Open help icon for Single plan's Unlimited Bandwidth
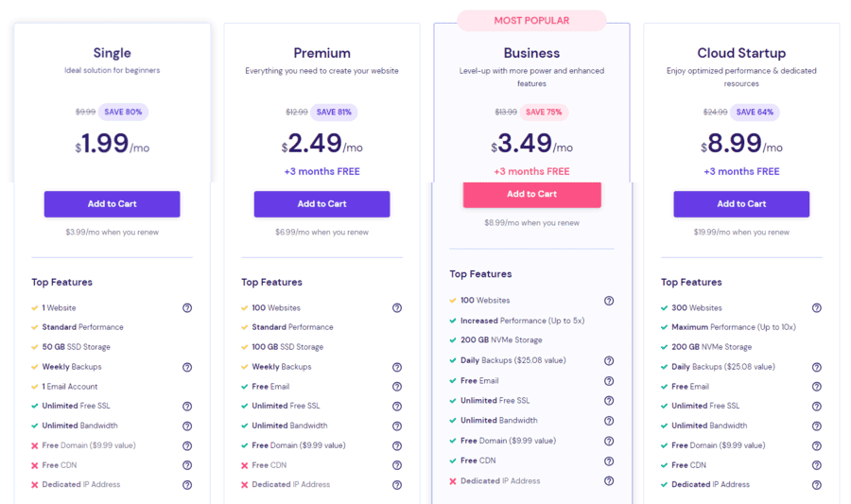The height and width of the screenshot is (504, 851). click(x=187, y=426)
